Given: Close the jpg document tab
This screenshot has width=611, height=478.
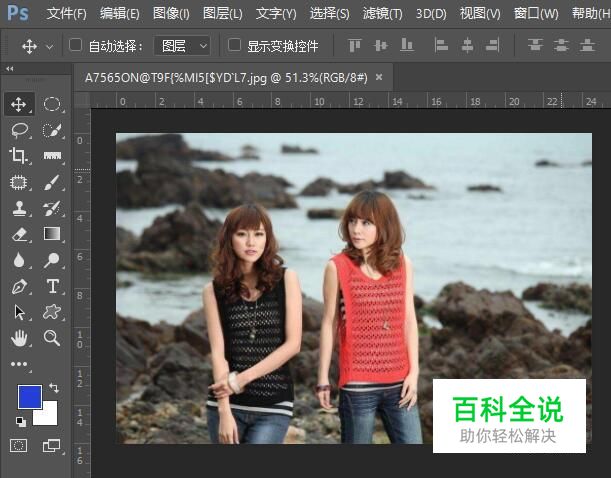Looking at the screenshot, I should (x=379, y=78).
